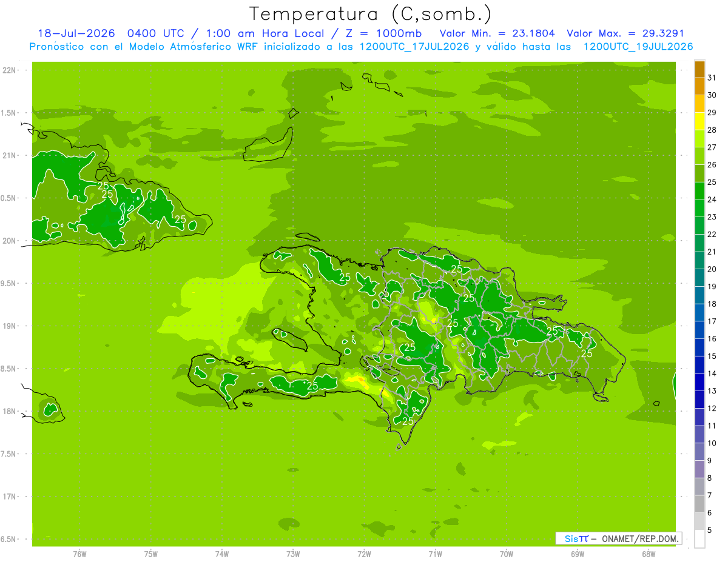The width and height of the screenshot is (728, 562).
Task: Click the 75W longitude axis label
Action: pos(150,554)
